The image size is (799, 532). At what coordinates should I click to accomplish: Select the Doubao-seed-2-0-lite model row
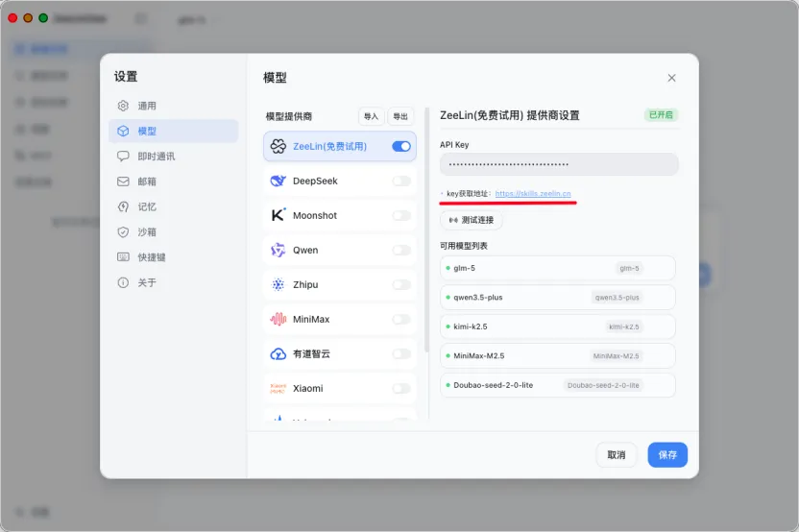[x=558, y=385]
